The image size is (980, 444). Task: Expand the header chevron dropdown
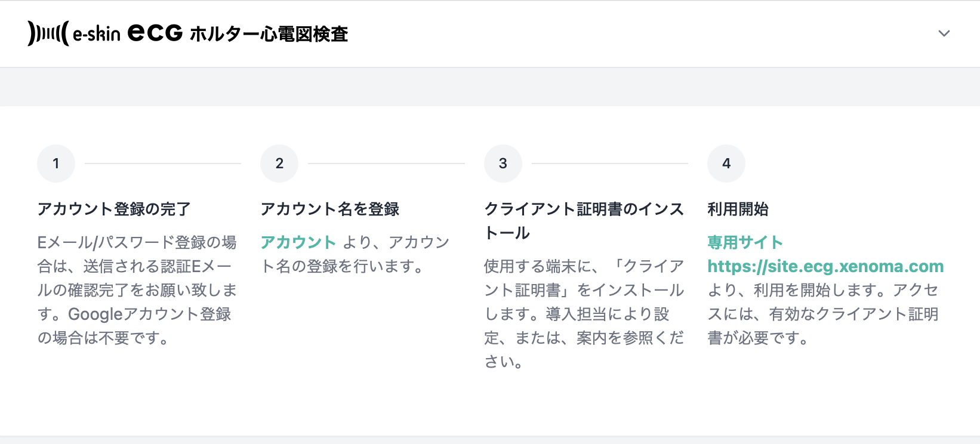944,33
